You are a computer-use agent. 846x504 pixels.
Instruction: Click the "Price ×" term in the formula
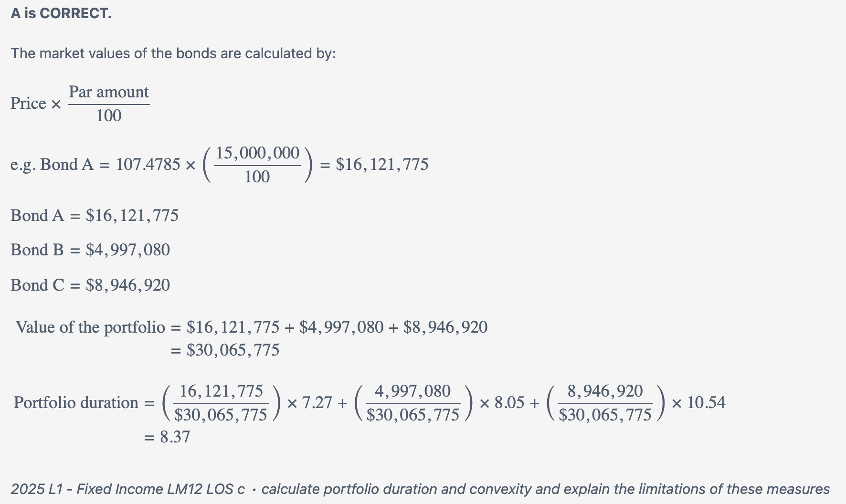[x=36, y=104]
